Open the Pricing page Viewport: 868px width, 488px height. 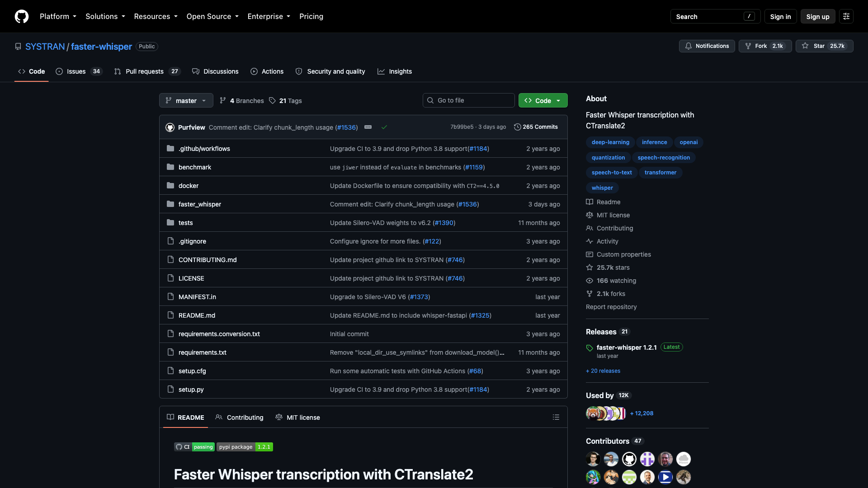pyautogui.click(x=311, y=16)
